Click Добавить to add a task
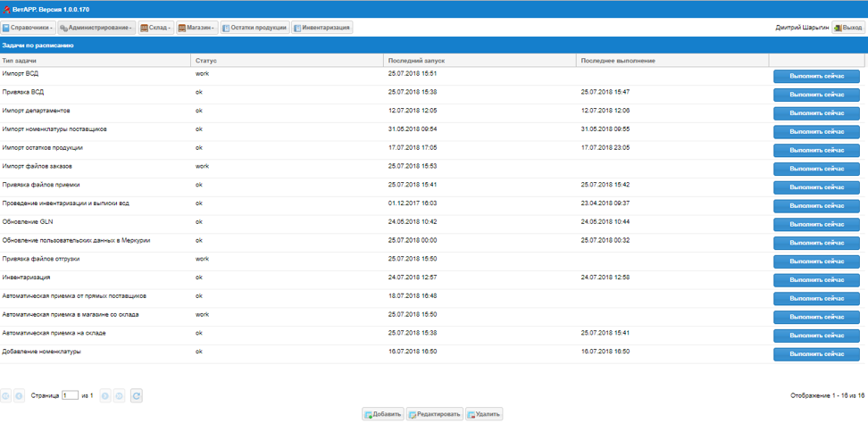This screenshot has width=868, height=423. 382,414
